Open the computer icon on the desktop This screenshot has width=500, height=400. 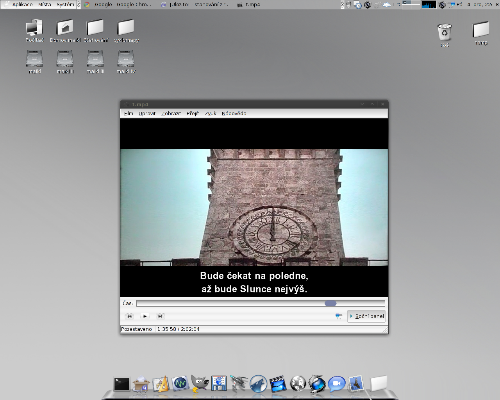click(34, 28)
